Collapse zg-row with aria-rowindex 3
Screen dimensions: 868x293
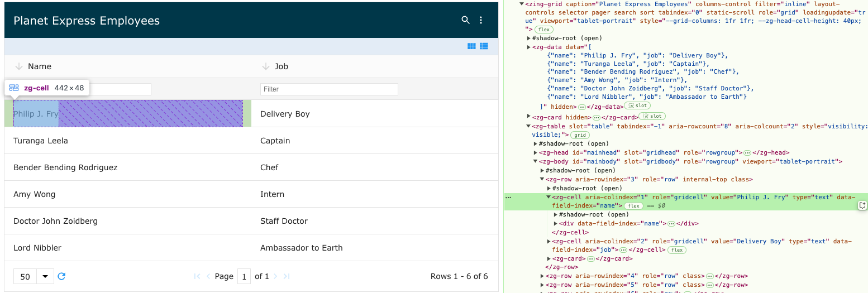542,179
